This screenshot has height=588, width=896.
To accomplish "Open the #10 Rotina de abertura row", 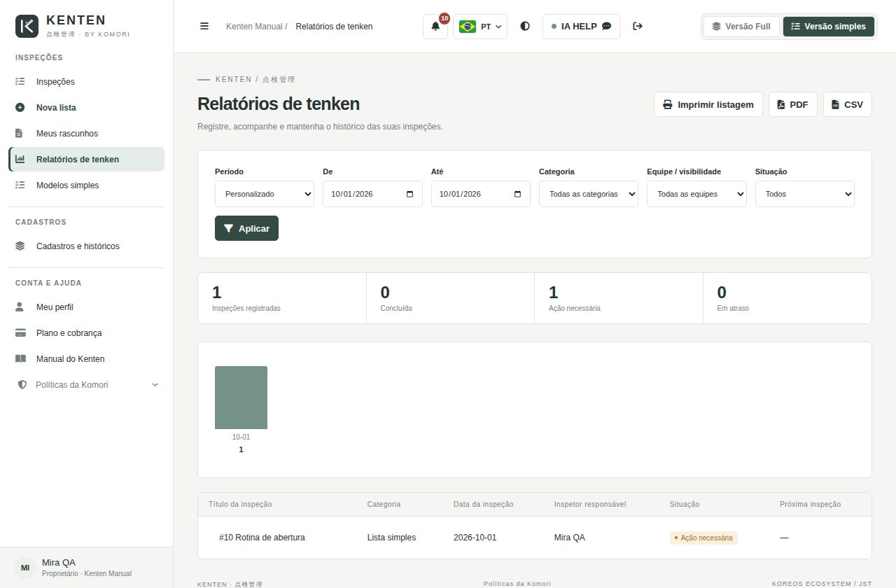I will click(x=535, y=538).
